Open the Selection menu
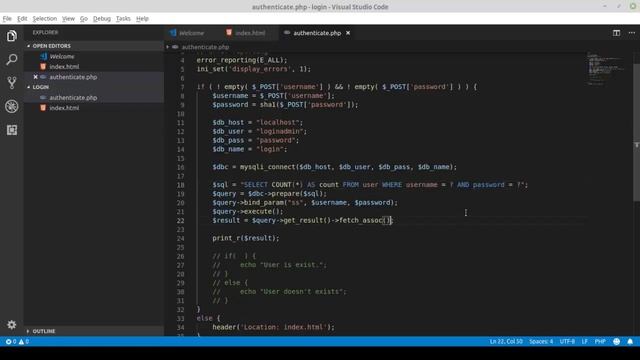640x360 pixels. click(x=44, y=18)
